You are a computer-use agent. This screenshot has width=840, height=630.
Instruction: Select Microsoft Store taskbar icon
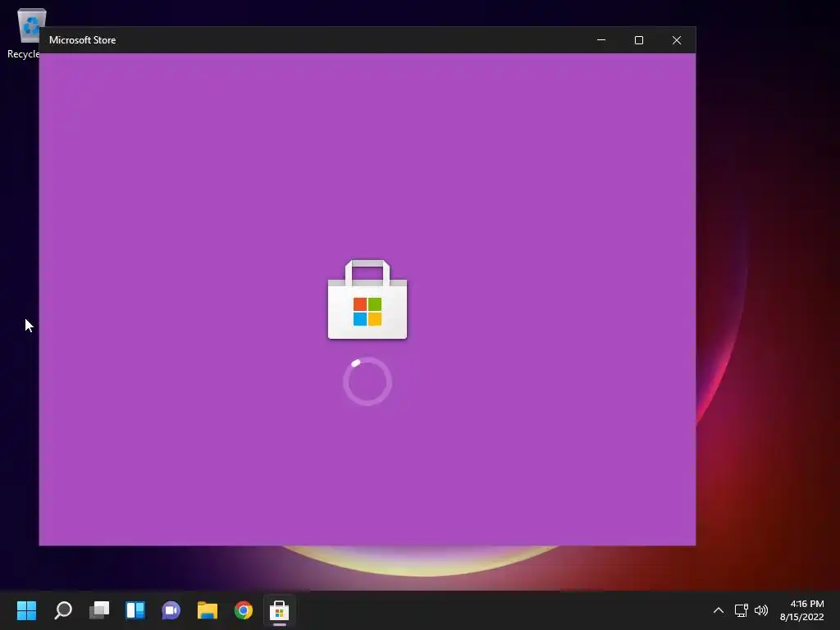[279, 609]
